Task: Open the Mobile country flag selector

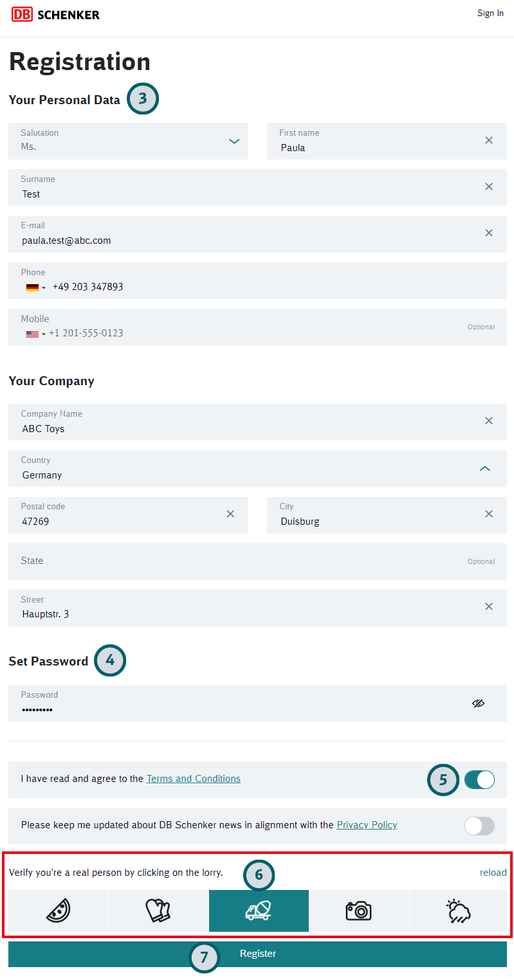Action: click(x=35, y=334)
